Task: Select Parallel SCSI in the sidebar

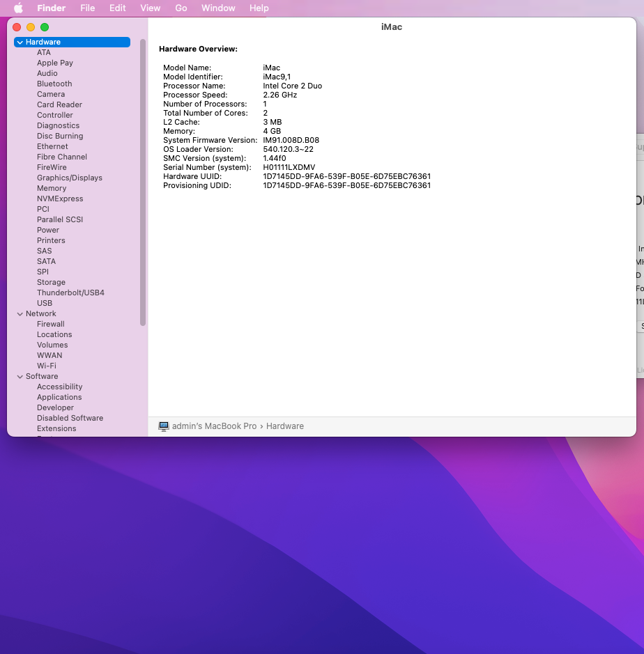Action: 60,219
